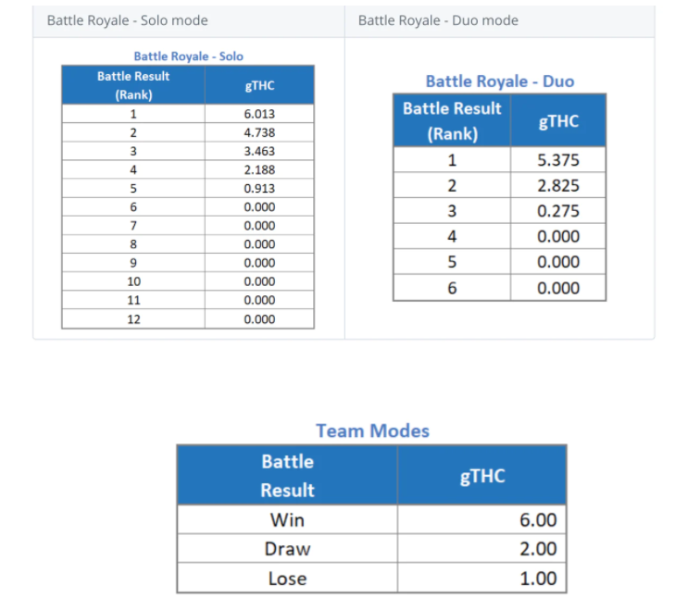Image resolution: width=700 pixels, height=611 pixels.
Task: Click the 2.825 value in Duo table
Action: [558, 185]
